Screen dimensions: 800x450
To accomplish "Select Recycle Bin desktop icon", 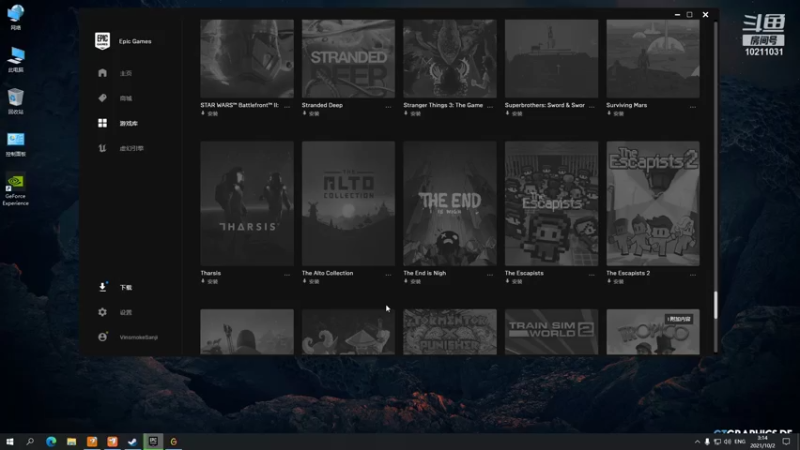I will [16, 101].
